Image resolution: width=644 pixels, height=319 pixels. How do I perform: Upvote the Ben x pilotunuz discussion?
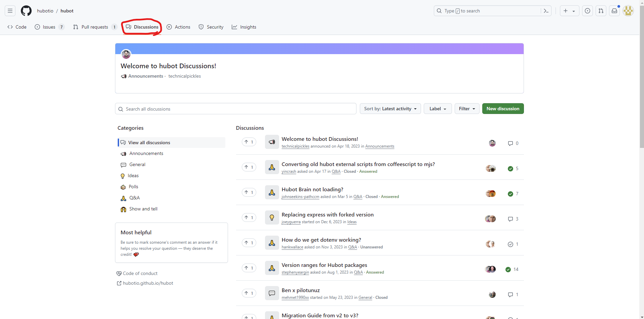pos(249,293)
